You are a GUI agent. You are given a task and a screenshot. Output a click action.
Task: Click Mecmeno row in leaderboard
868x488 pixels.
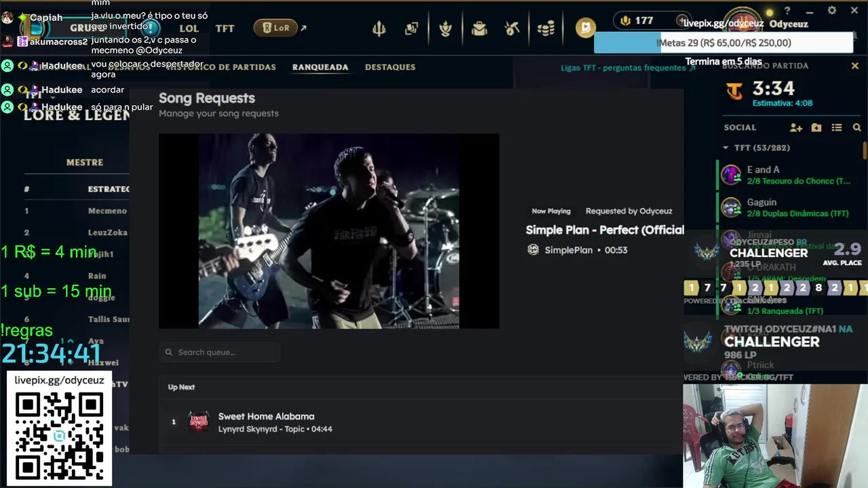(x=75, y=211)
